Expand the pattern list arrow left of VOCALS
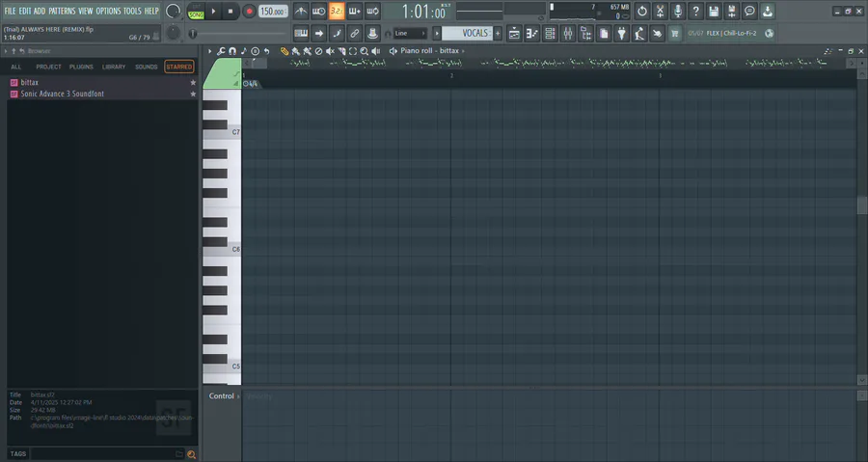The width and height of the screenshot is (868, 462). (437, 33)
